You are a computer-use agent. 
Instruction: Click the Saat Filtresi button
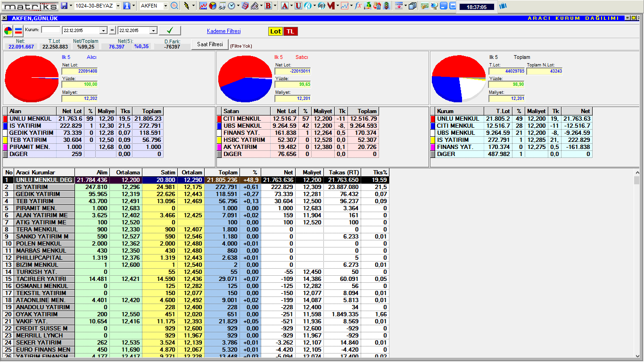click(x=209, y=44)
